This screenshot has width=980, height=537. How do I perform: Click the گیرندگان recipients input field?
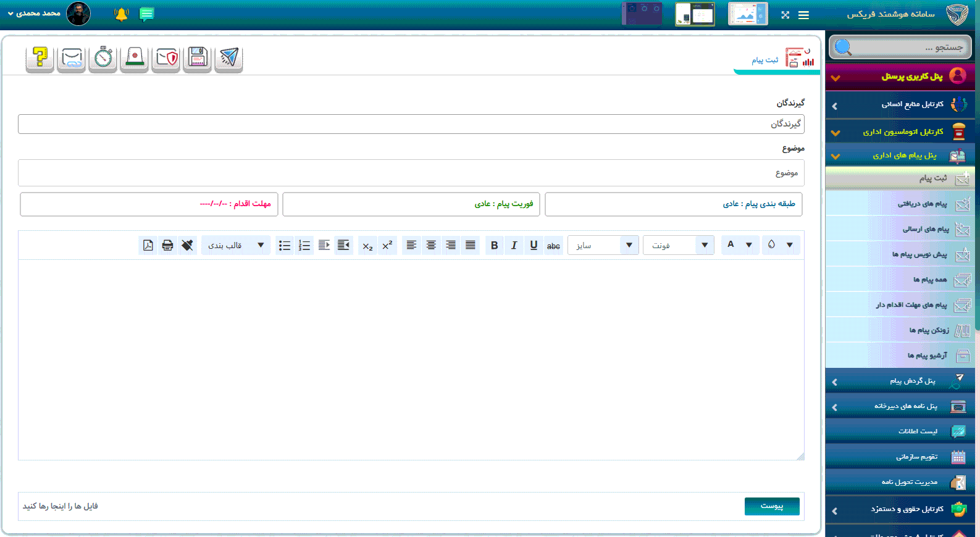coord(411,124)
